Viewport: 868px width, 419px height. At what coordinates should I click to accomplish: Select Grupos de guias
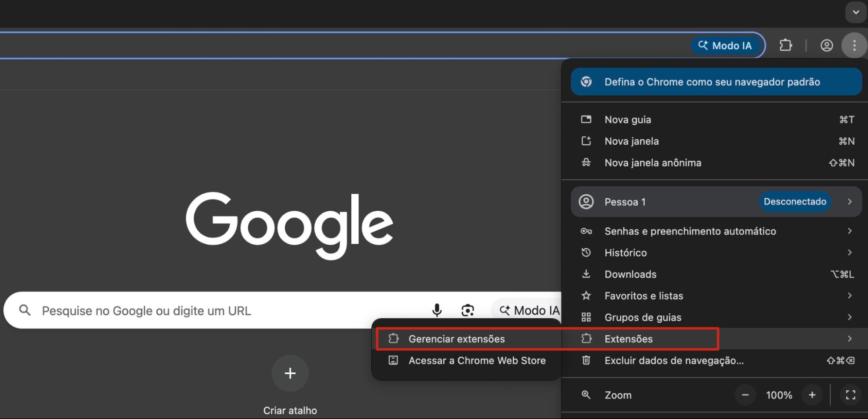point(643,317)
